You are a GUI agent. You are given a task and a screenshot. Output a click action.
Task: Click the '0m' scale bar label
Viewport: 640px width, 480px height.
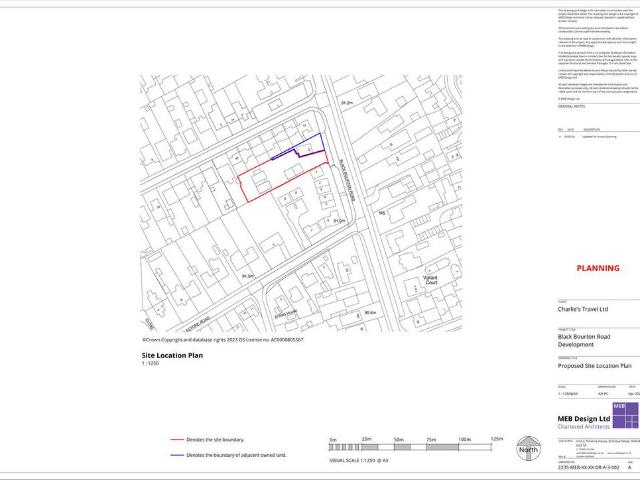point(333,440)
